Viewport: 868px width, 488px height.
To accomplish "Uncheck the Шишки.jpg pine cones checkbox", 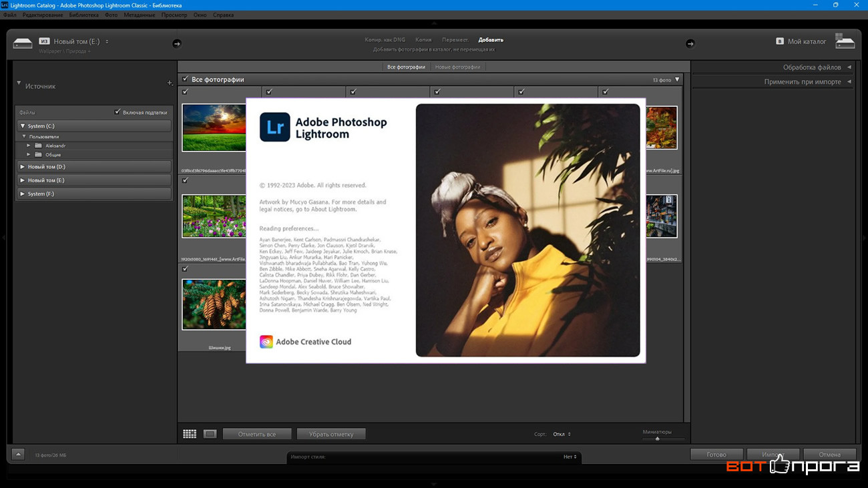I will click(x=186, y=268).
